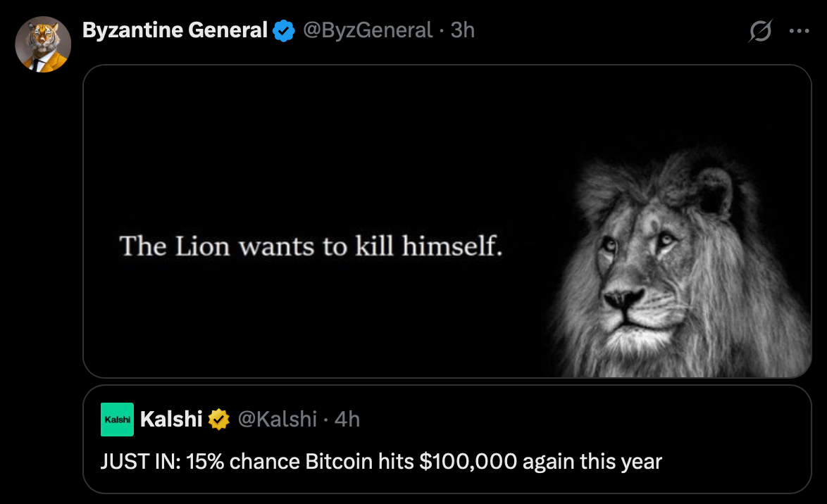Open the post via the 3h timestamp
The height and width of the screenshot is (504, 827).
click(x=463, y=30)
